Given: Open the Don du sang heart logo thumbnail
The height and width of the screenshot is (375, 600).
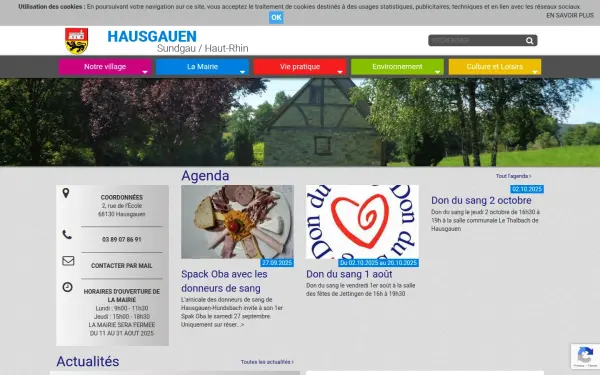Looking at the screenshot, I should coord(362,222).
